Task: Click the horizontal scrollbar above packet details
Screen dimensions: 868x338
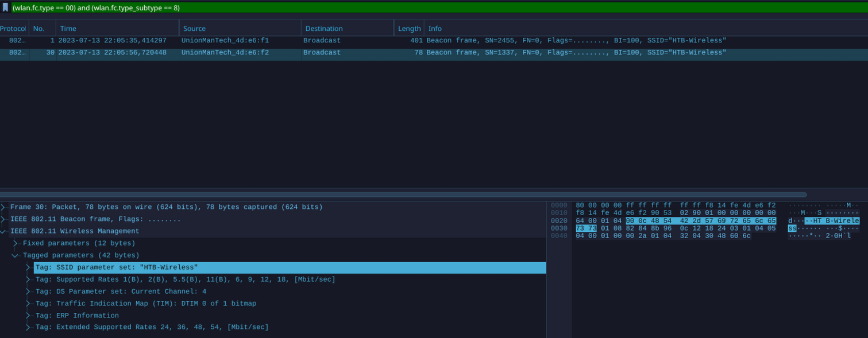Action: pos(402,196)
